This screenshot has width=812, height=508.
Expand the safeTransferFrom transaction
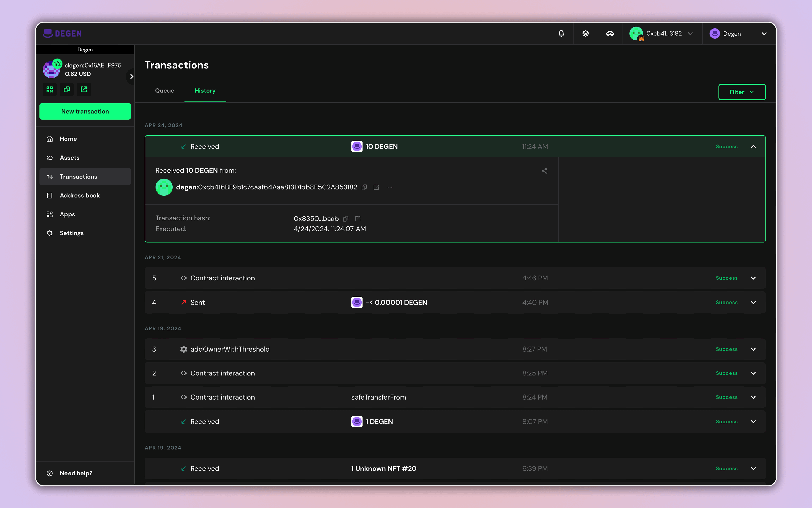click(x=753, y=397)
